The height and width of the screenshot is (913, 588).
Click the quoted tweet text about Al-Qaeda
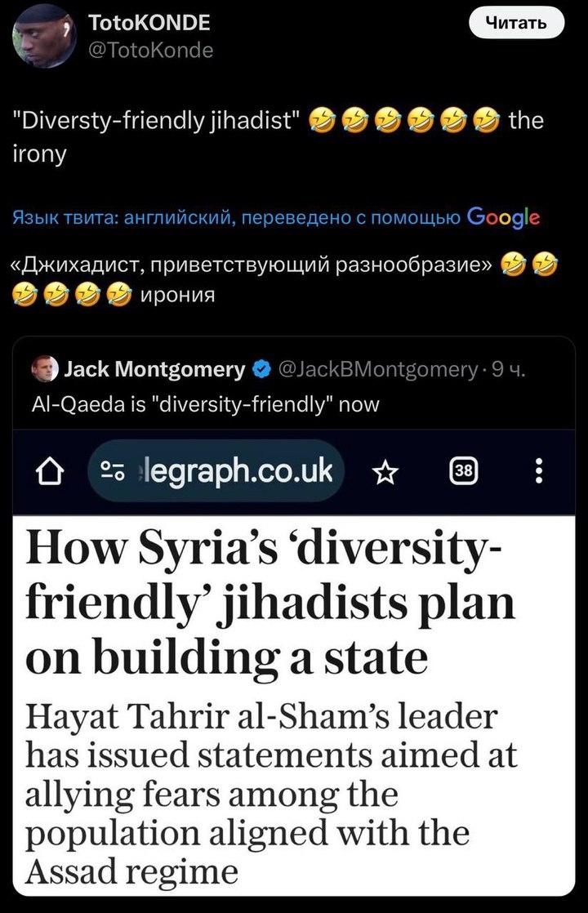(x=205, y=404)
